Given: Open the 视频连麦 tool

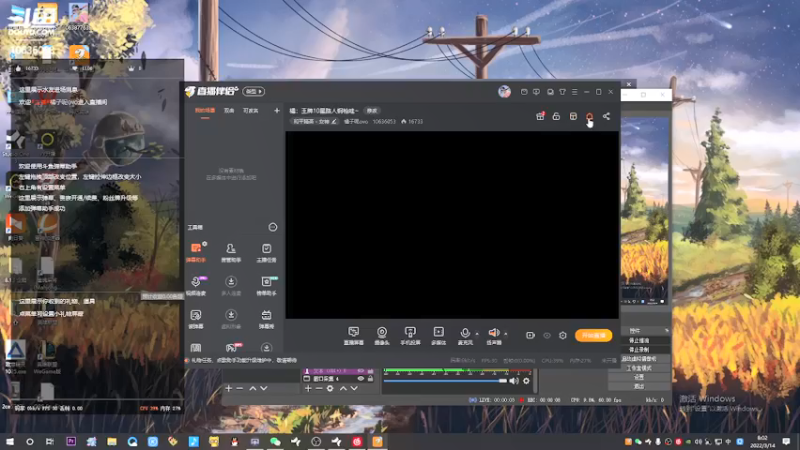Looking at the screenshot, I should click(196, 286).
